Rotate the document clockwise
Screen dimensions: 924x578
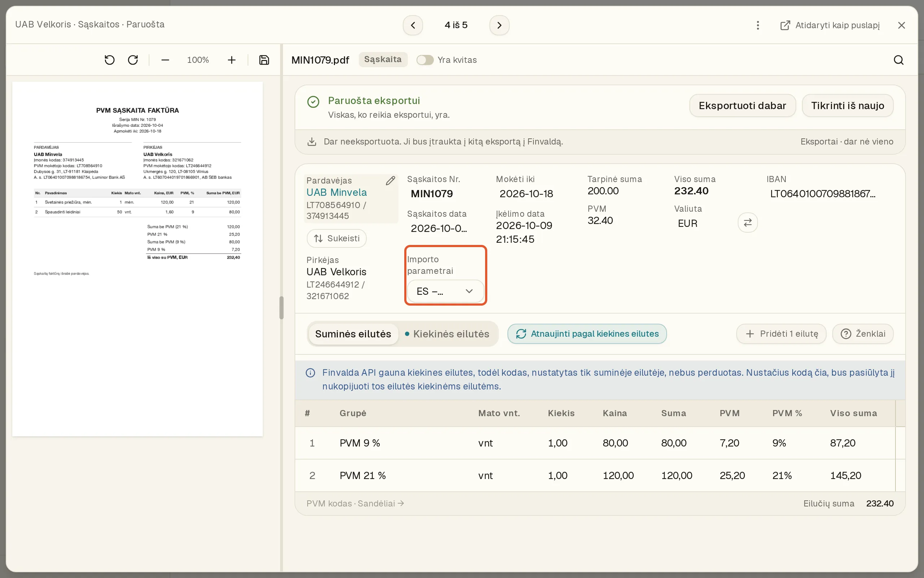click(133, 60)
